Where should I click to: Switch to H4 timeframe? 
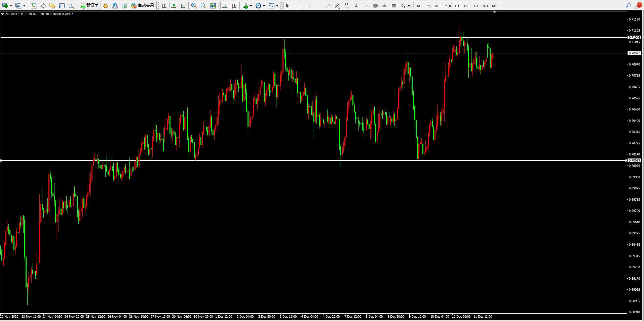pyautogui.click(x=466, y=6)
